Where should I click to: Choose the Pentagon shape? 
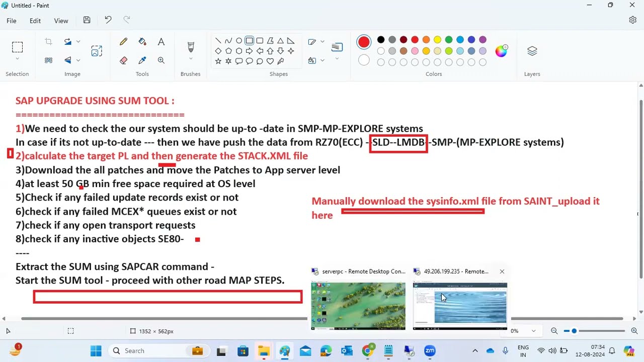point(228,51)
